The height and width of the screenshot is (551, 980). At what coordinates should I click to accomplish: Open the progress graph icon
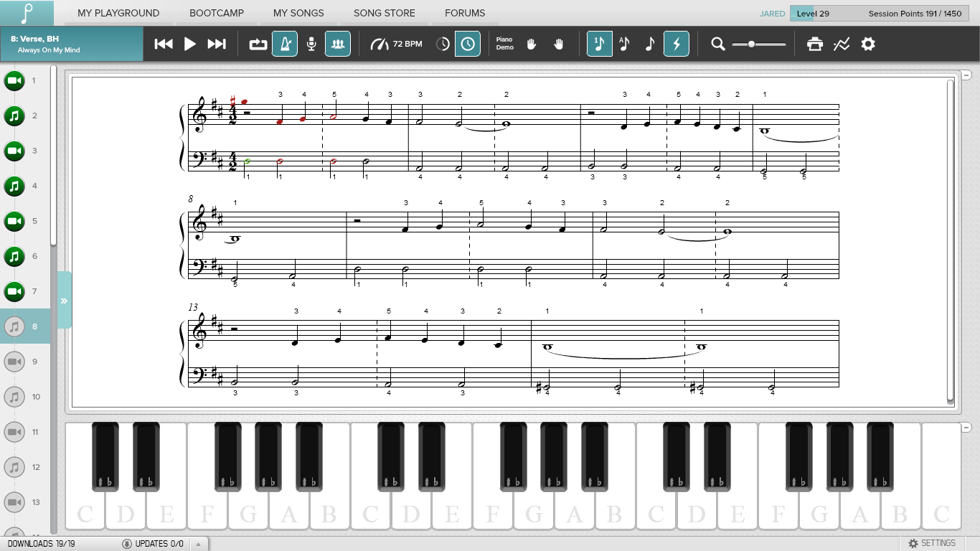click(842, 44)
